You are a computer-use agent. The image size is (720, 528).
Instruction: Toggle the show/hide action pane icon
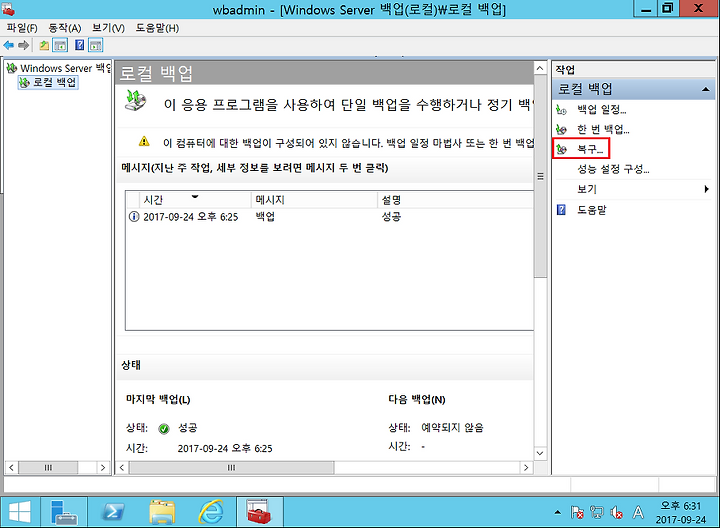pos(96,45)
